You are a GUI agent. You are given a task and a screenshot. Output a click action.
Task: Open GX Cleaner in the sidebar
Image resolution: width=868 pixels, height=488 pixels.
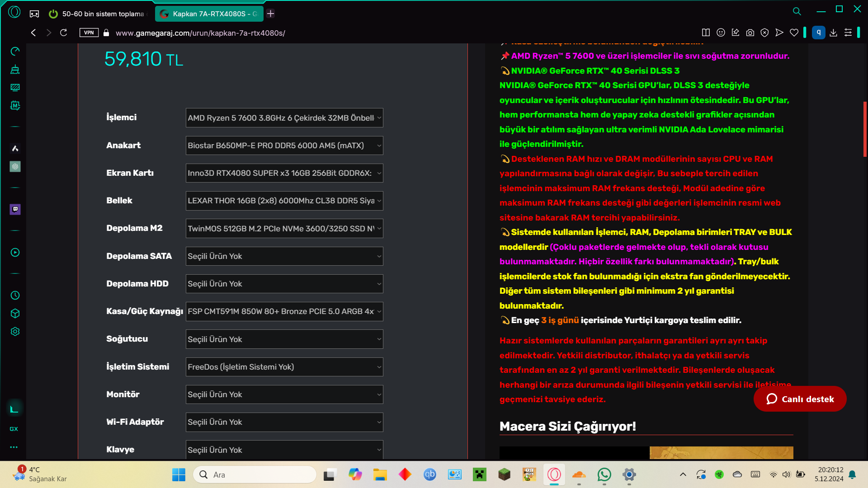pyautogui.click(x=15, y=70)
